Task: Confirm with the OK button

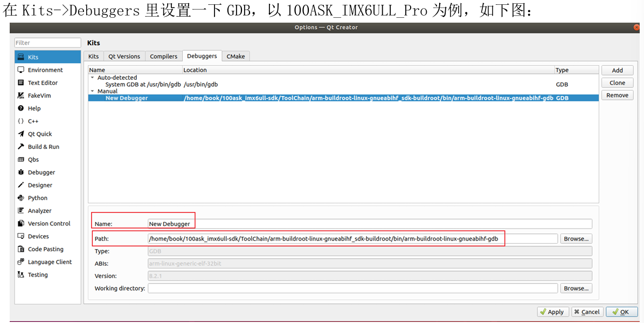Action: click(x=622, y=312)
